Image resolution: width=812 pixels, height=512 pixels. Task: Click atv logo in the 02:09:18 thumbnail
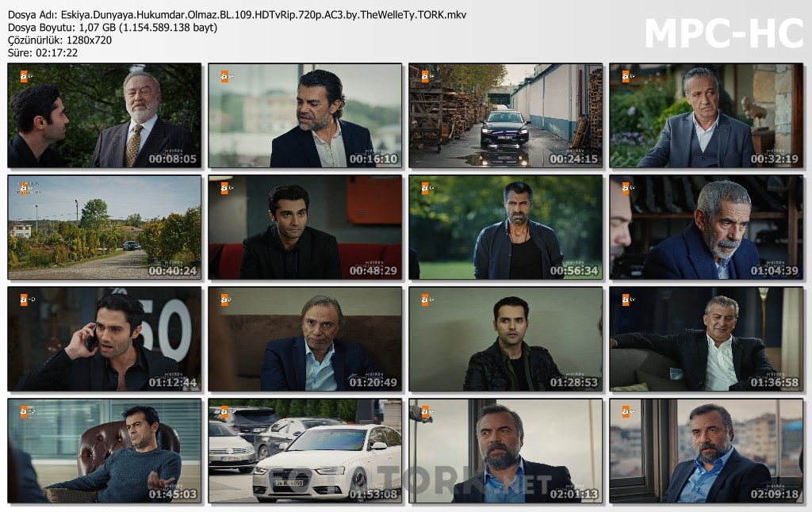point(628,411)
